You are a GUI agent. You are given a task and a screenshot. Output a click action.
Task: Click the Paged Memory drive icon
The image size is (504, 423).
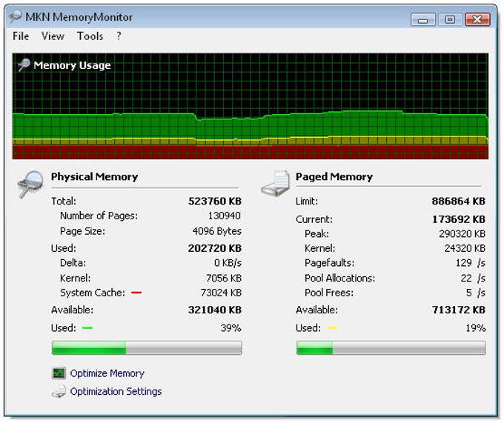tap(276, 183)
